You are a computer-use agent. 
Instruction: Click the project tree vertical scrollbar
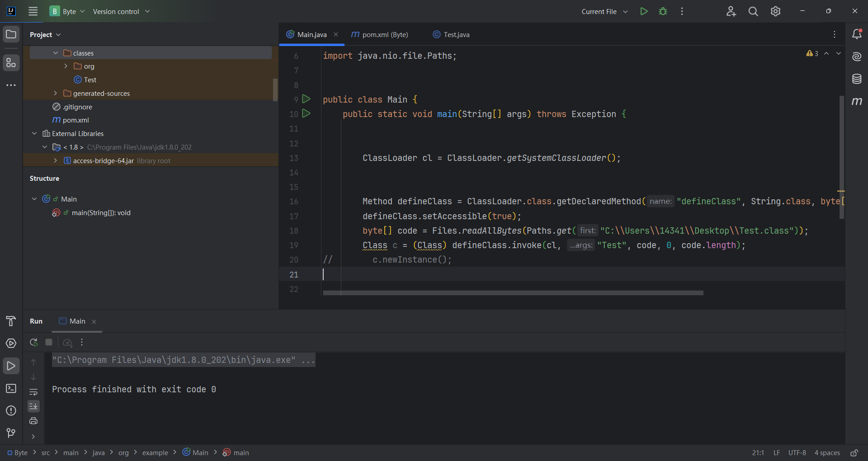pyautogui.click(x=275, y=90)
